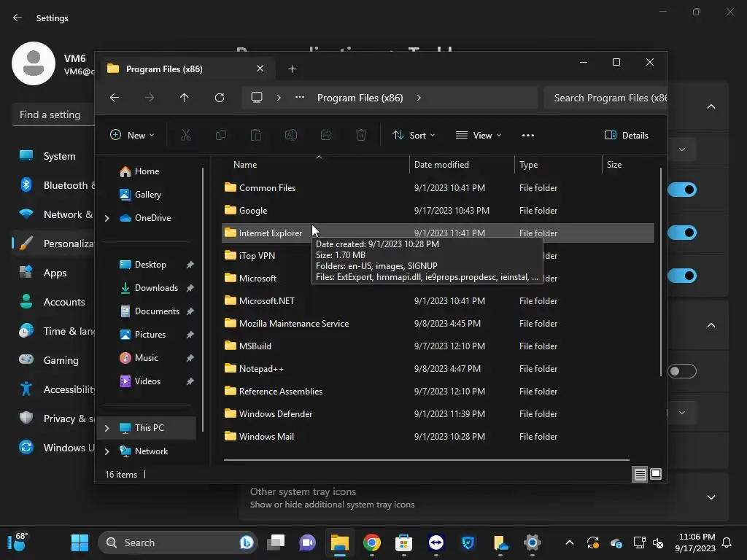The image size is (747, 560).
Task: Click the notification bell in system tray
Action: (x=727, y=542)
